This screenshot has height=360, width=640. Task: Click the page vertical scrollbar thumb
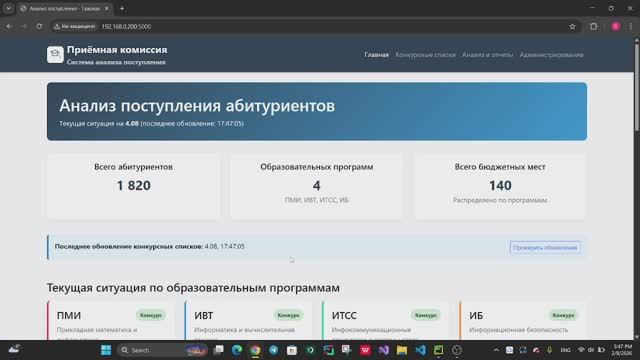(x=636, y=86)
